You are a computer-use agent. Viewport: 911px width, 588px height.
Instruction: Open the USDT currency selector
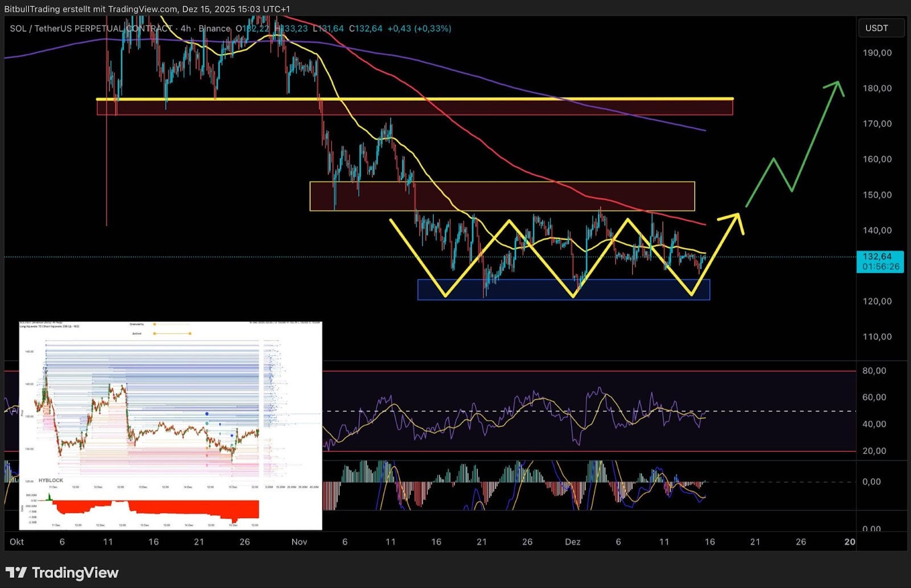point(880,28)
